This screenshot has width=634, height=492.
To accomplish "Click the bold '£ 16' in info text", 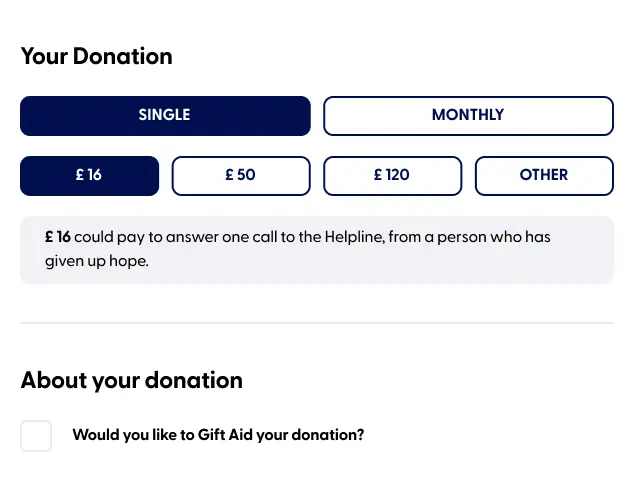I will pyautogui.click(x=58, y=238).
